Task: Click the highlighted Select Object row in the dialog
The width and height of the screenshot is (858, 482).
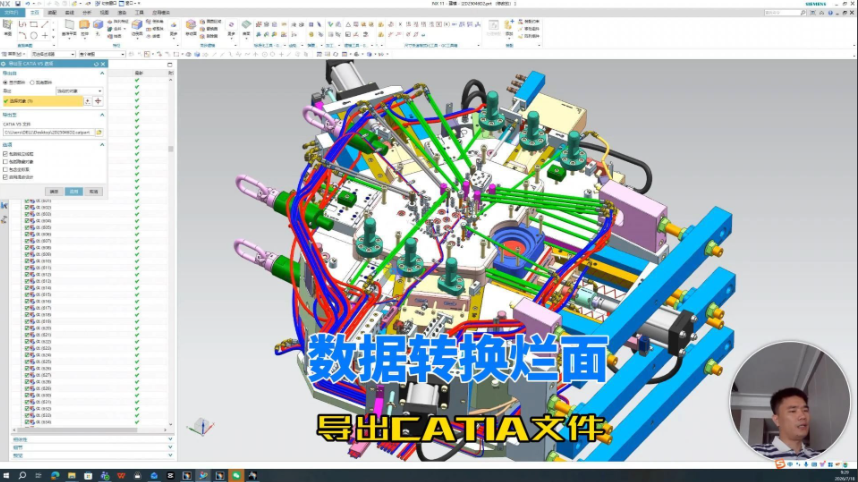Action: point(43,101)
